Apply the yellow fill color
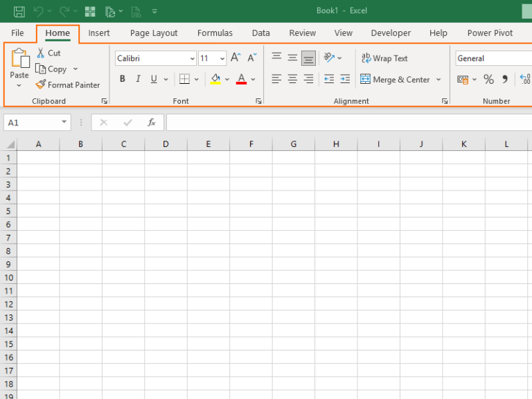Viewport: 532px width, 399px height. pyautogui.click(x=215, y=80)
